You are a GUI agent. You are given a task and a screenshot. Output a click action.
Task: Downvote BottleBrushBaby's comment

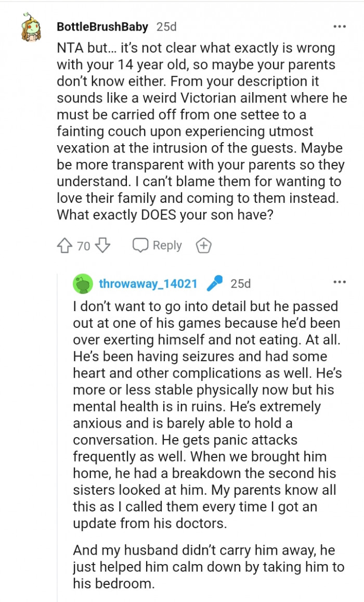coord(103,246)
